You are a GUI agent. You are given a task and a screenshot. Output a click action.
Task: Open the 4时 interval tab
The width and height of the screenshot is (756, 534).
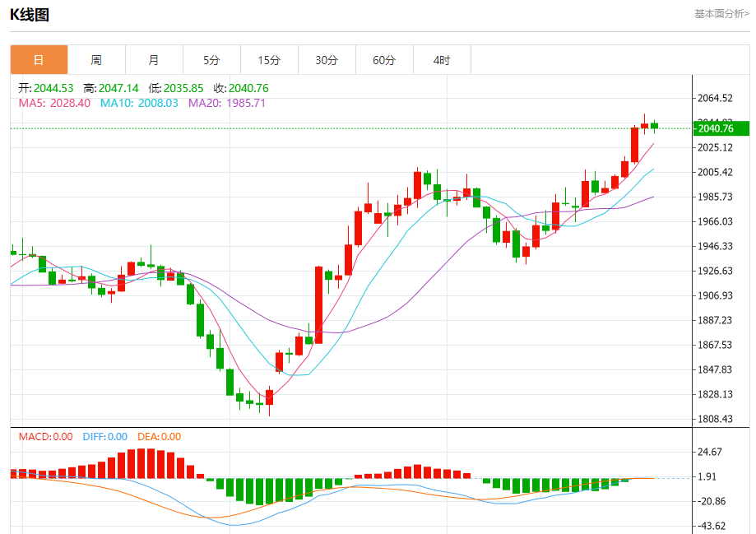[442, 60]
